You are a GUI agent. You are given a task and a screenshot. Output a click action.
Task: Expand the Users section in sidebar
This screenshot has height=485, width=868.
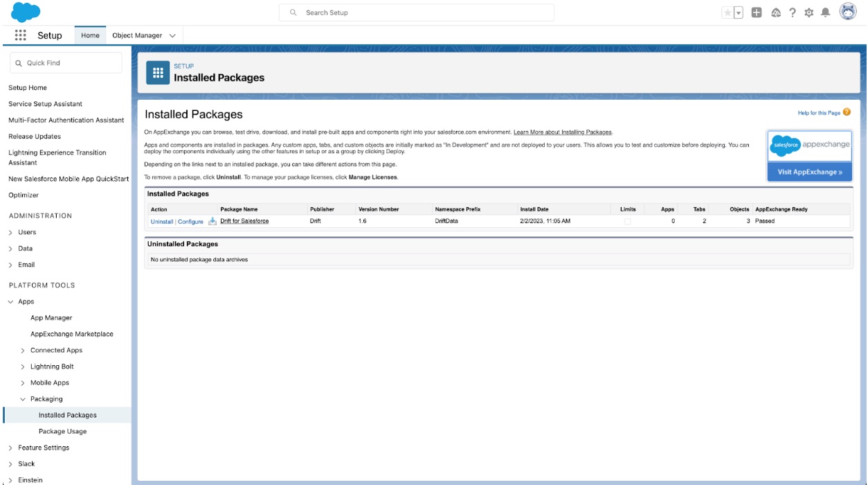click(10, 232)
